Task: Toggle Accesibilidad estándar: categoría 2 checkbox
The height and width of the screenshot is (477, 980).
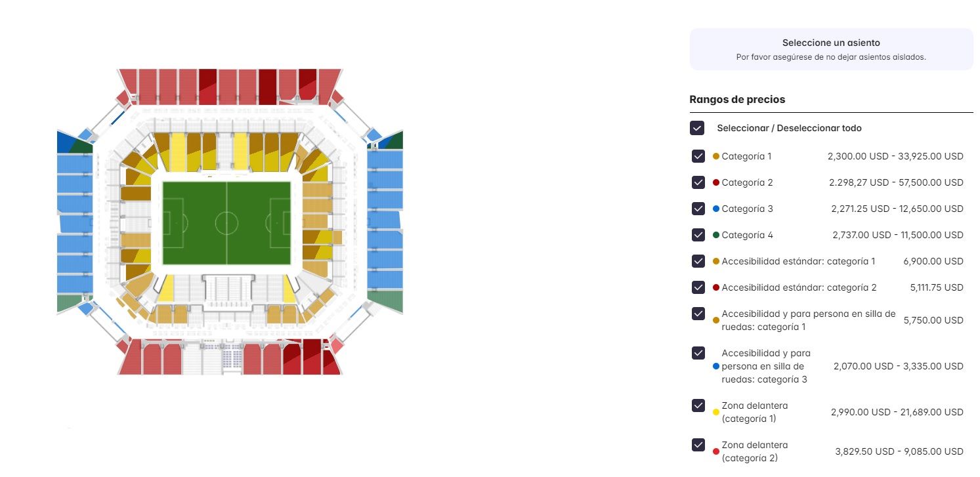Action: [698, 287]
